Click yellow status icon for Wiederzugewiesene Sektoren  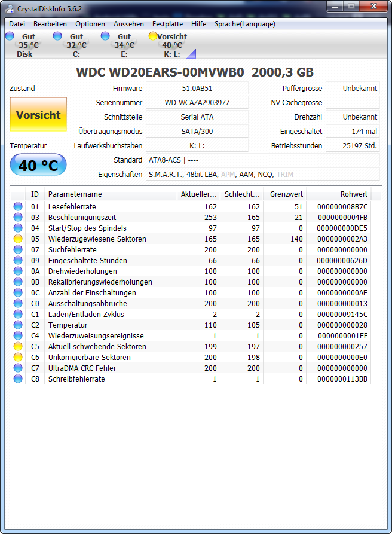(x=18, y=239)
